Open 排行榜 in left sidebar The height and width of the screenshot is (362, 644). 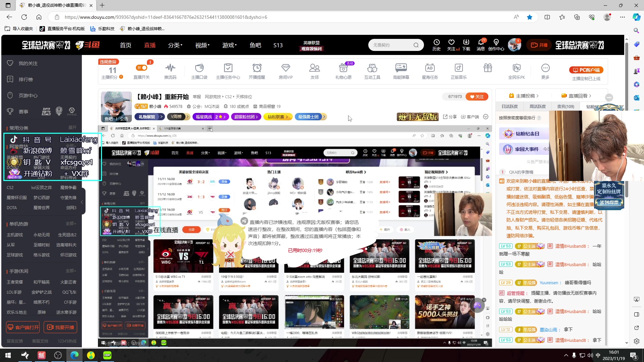pos(26,79)
